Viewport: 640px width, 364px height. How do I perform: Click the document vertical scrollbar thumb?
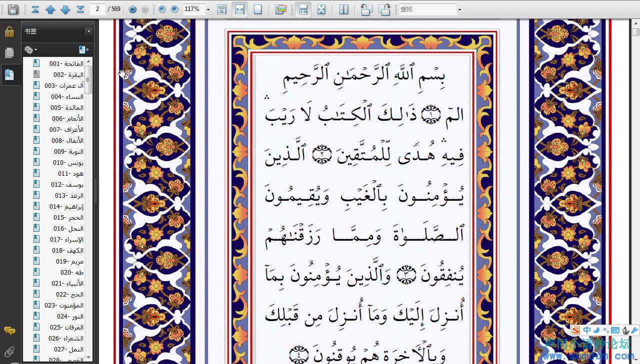(635, 32)
